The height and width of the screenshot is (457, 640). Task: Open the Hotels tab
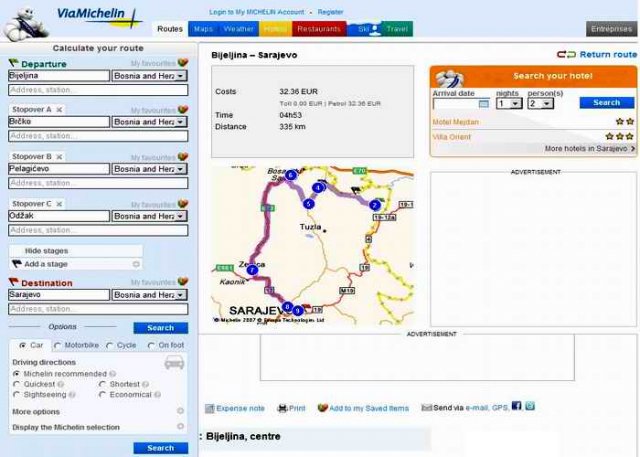point(276,29)
